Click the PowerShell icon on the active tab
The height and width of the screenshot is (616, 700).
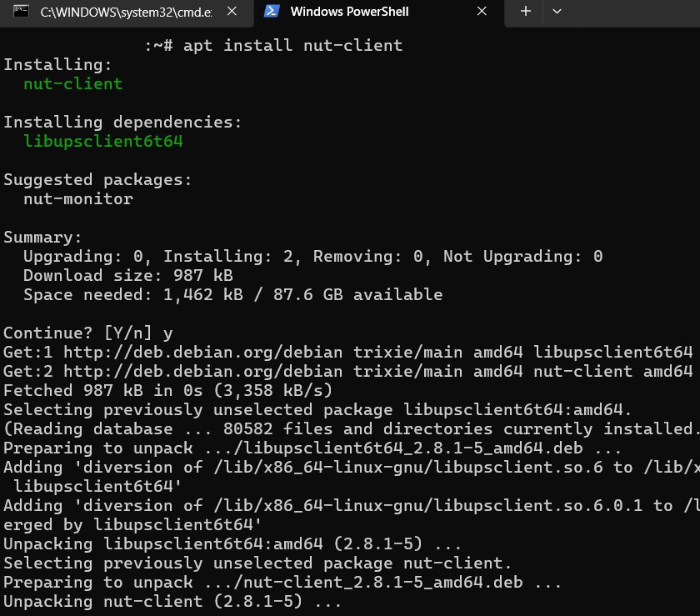272,13
